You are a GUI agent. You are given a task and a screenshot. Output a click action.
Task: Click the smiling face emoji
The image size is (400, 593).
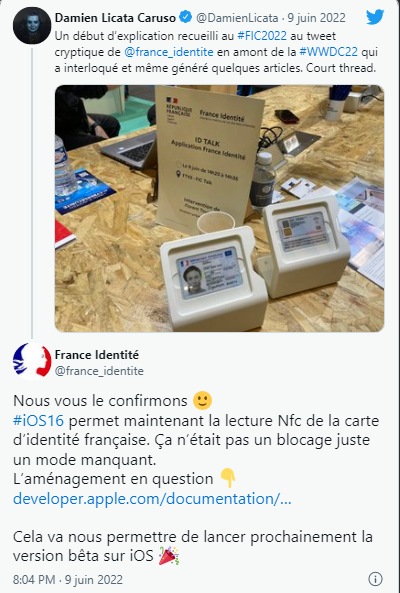tap(202, 401)
